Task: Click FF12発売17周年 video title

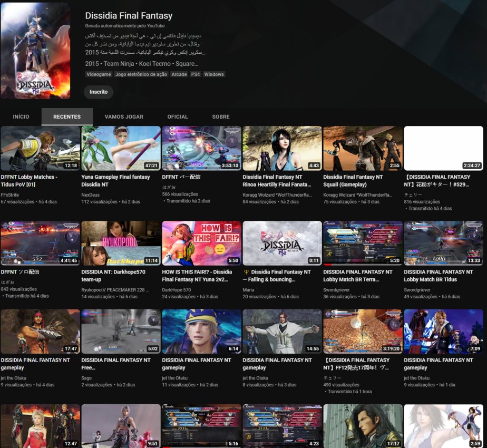Action: (x=356, y=364)
